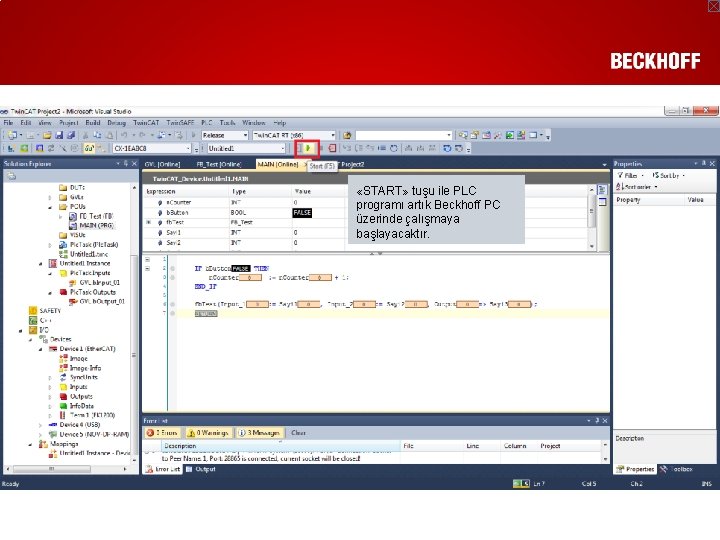Click the Copy icon in the toolbar
Image resolution: width=720 pixels, height=540 pixels.
97,135
